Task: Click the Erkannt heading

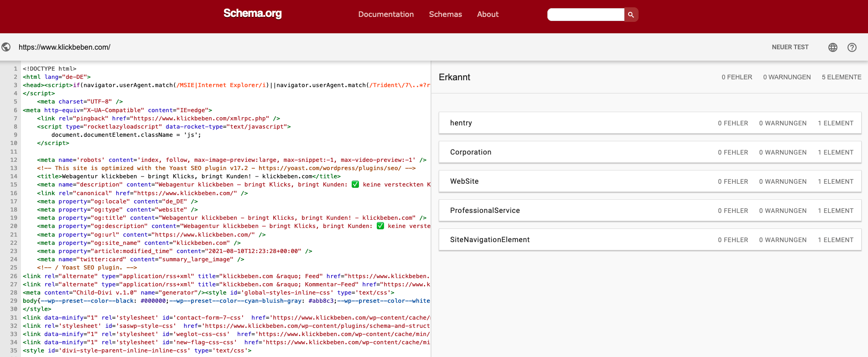Action: point(454,77)
